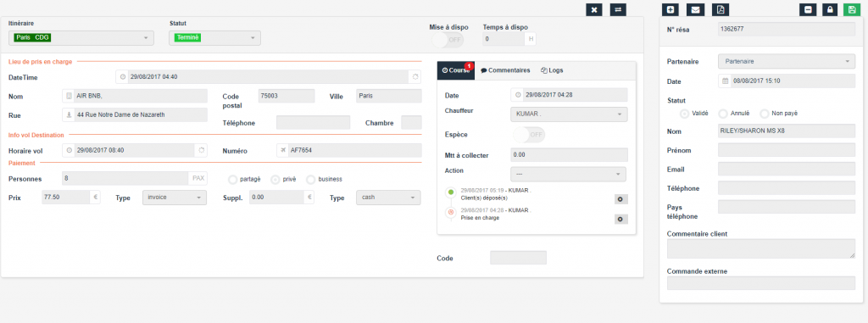Image resolution: width=868 pixels, height=323 pixels.
Task: Click the Nom field containing AIR BNB
Action: pos(140,97)
